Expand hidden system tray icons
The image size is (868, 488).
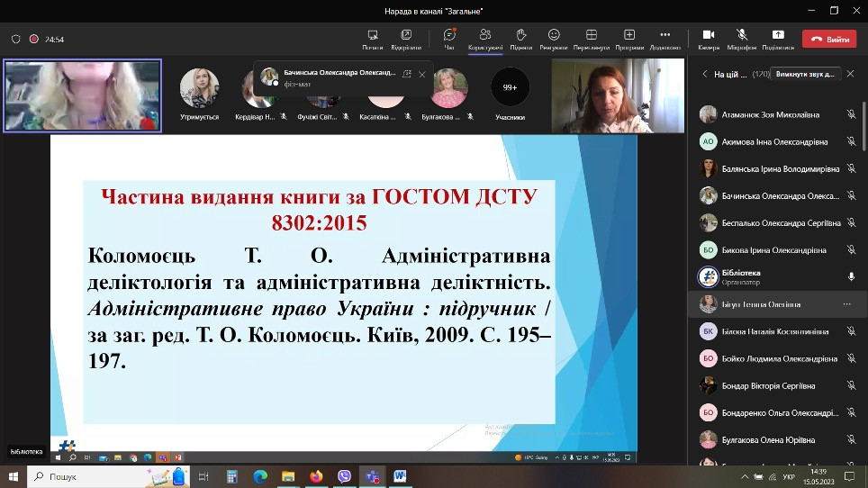745,476
